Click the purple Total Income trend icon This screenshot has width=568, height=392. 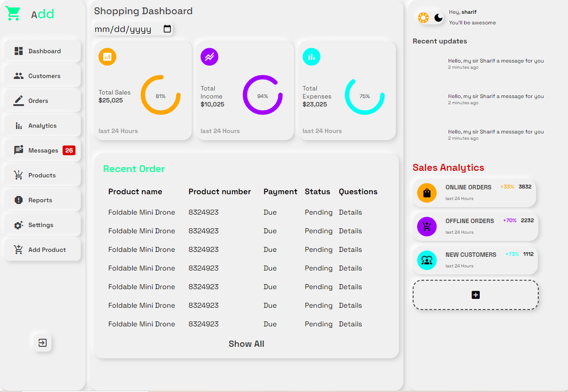[x=209, y=57]
